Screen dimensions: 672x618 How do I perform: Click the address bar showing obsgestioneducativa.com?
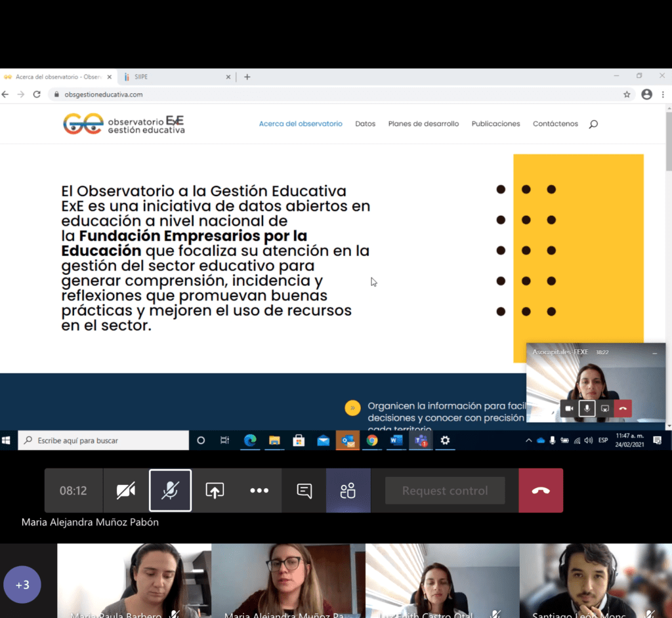click(x=341, y=94)
